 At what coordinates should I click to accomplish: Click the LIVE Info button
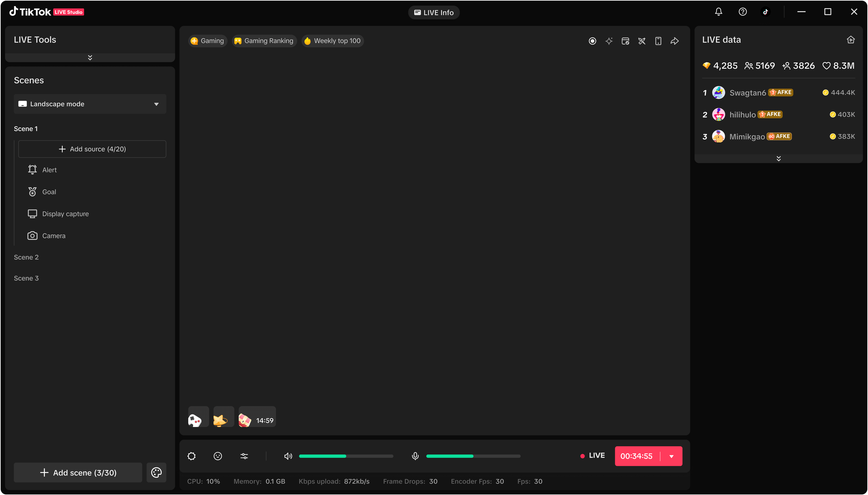point(434,13)
